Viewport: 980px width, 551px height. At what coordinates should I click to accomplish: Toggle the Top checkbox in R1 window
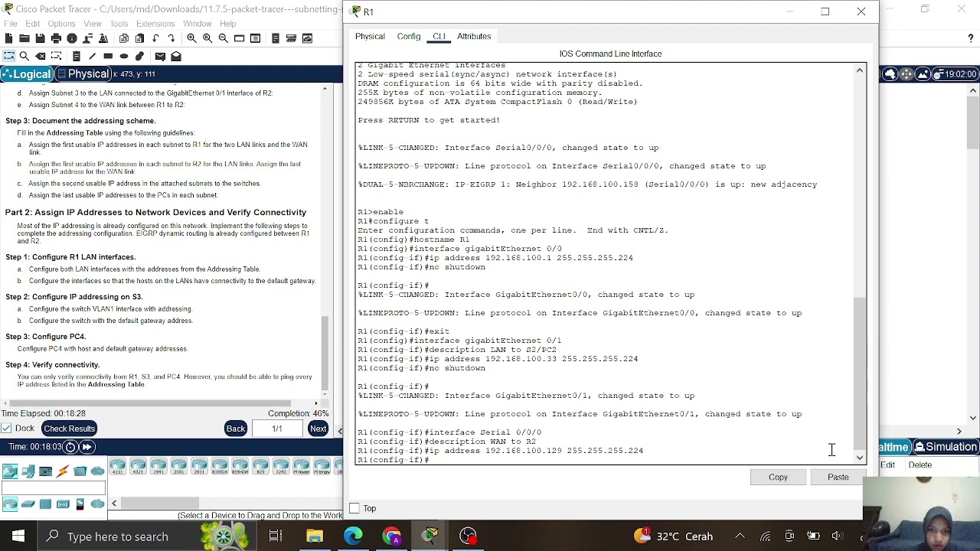point(354,508)
